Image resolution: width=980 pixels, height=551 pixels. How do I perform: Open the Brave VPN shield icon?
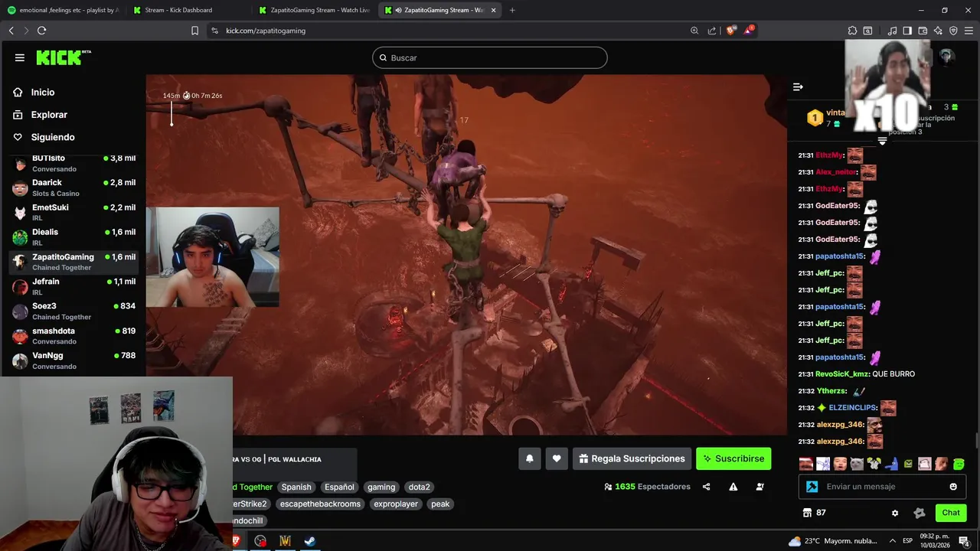(x=953, y=31)
